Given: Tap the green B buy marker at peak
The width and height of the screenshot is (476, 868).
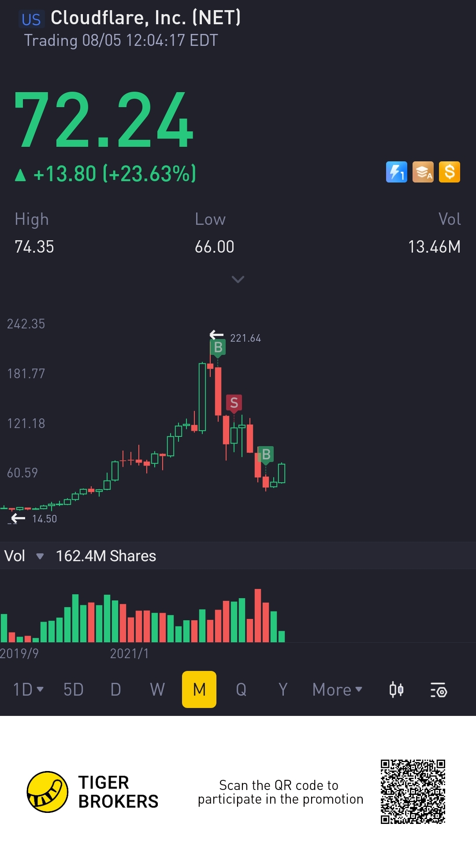Looking at the screenshot, I should (x=218, y=348).
